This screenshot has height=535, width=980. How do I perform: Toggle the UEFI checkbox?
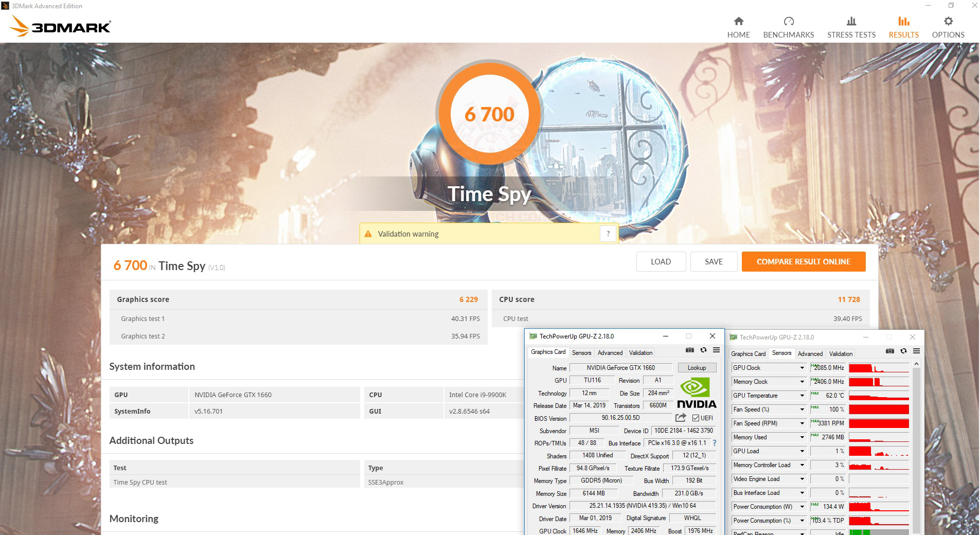tap(696, 418)
